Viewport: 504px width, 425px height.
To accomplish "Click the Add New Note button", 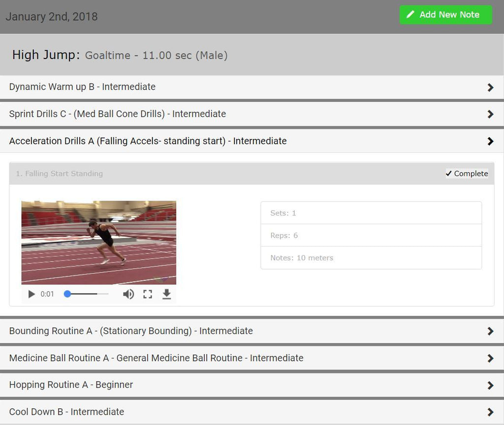I will [445, 15].
